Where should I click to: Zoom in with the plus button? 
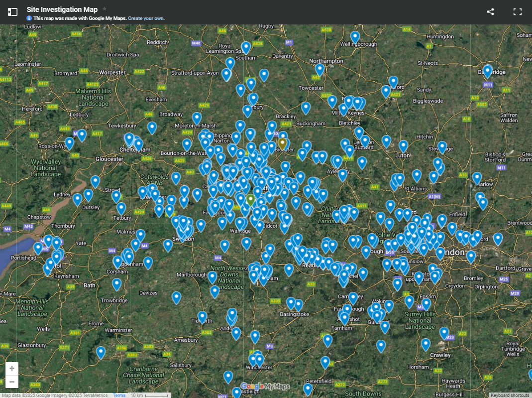12,369
